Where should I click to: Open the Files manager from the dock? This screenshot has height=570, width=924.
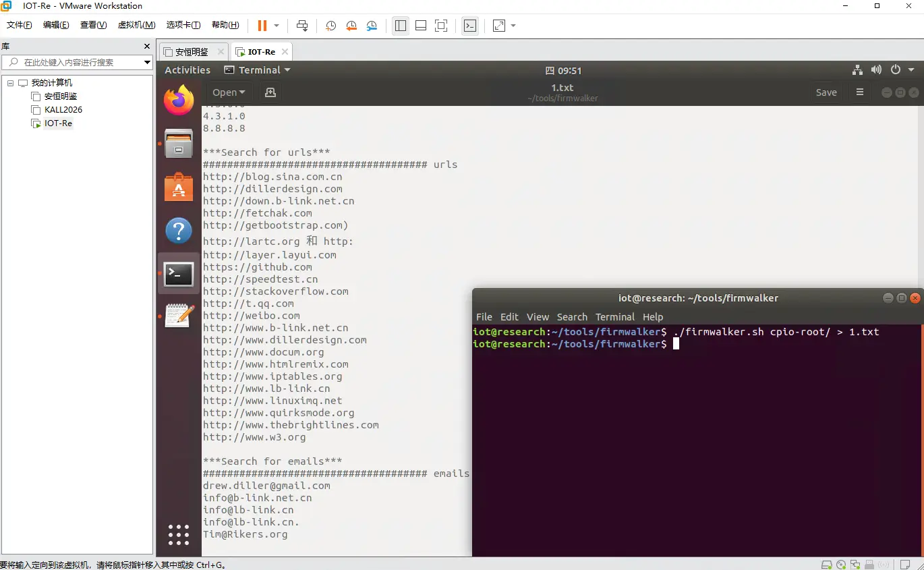pyautogui.click(x=179, y=144)
